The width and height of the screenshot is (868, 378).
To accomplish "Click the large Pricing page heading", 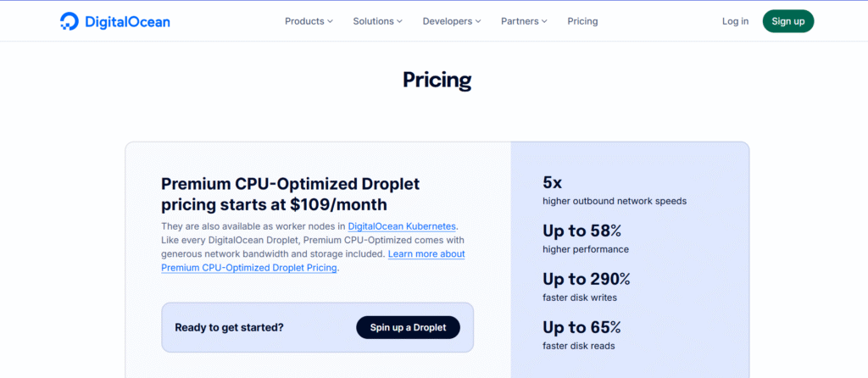I will (x=437, y=81).
